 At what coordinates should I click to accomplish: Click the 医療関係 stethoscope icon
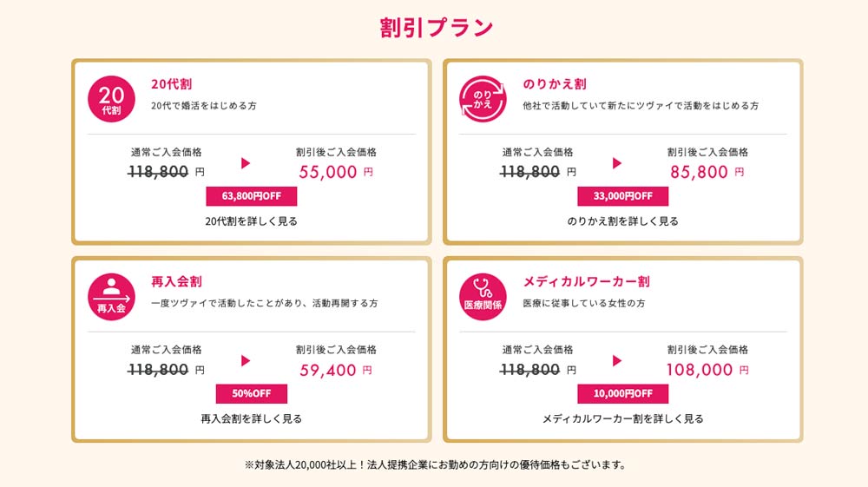[483, 297]
